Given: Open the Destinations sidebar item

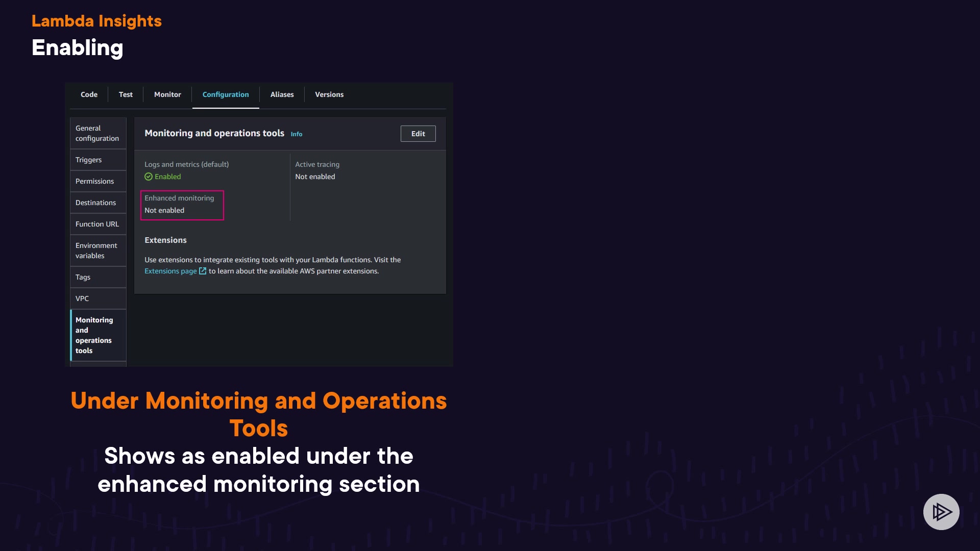Looking at the screenshot, I should point(96,203).
